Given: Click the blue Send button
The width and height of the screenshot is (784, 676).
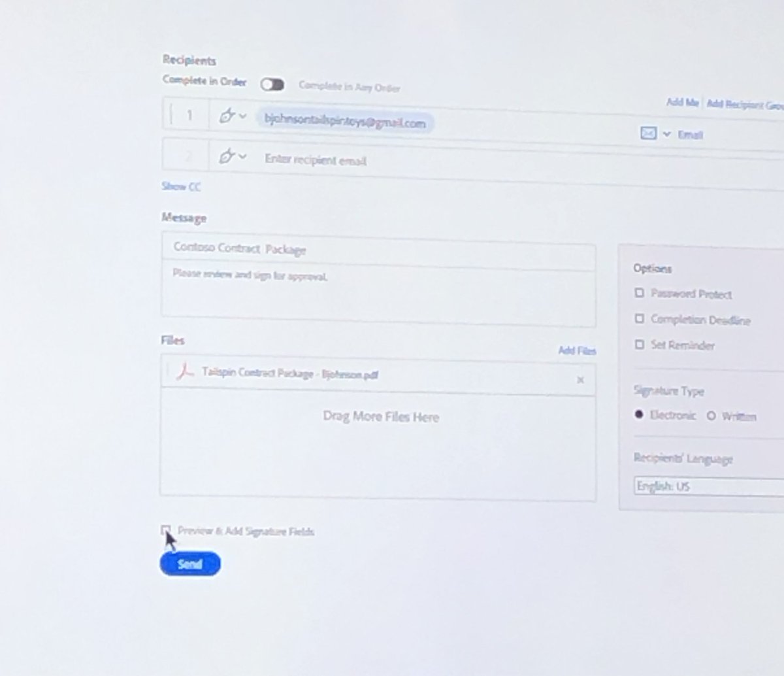Looking at the screenshot, I should click(190, 564).
